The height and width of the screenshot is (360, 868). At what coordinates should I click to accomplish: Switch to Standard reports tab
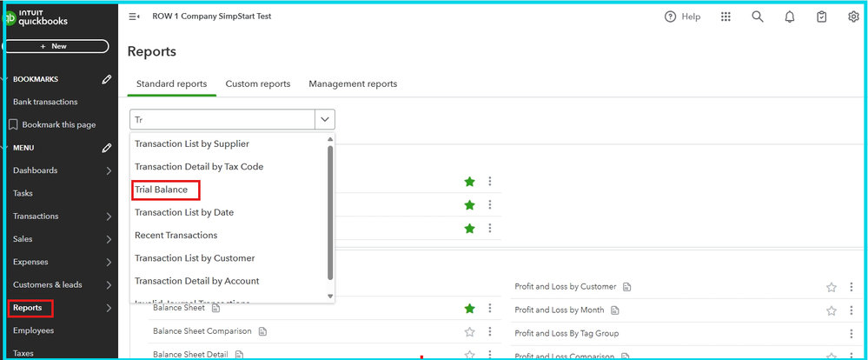pyautogui.click(x=172, y=84)
